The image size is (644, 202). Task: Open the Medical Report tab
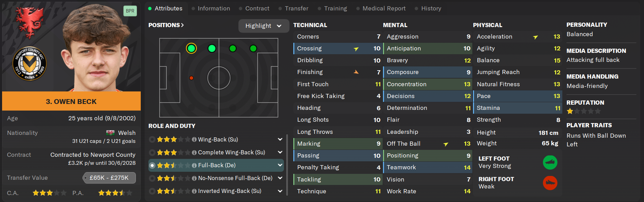tap(384, 8)
